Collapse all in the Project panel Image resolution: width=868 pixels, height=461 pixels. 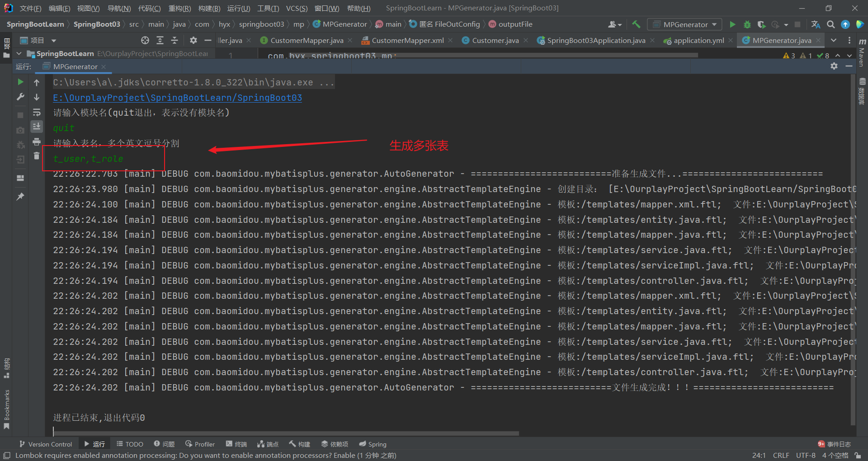[x=175, y=40]
